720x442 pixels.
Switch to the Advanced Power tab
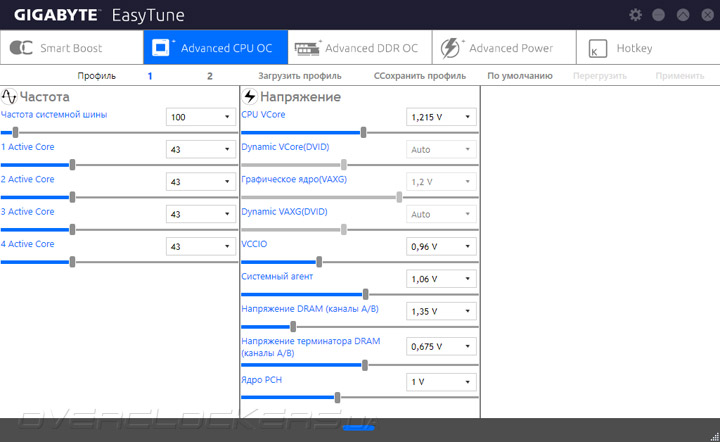[x=504, y=48]
